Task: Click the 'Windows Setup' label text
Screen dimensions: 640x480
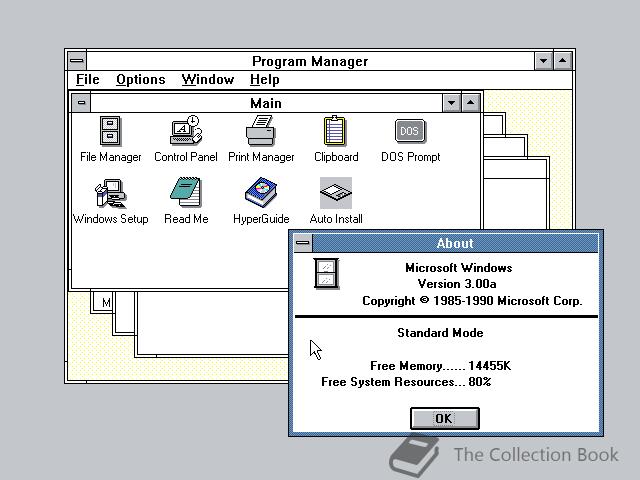Action: [111, 219]
